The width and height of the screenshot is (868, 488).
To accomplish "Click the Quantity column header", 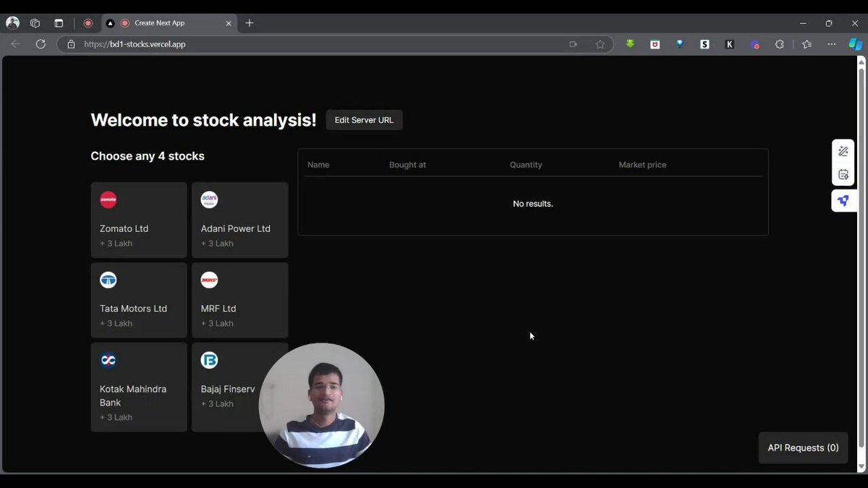I will pyautogui.click(x=526, y=165).
